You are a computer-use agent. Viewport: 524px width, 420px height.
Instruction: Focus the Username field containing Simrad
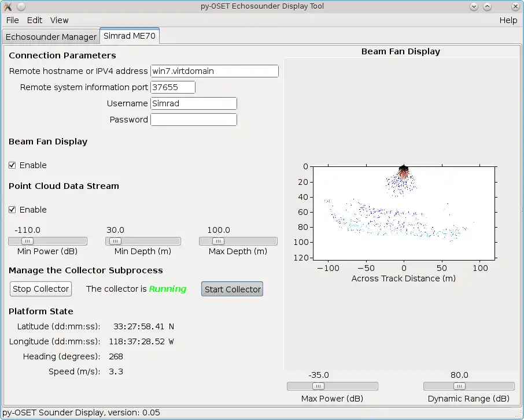[x=194, y=103]
